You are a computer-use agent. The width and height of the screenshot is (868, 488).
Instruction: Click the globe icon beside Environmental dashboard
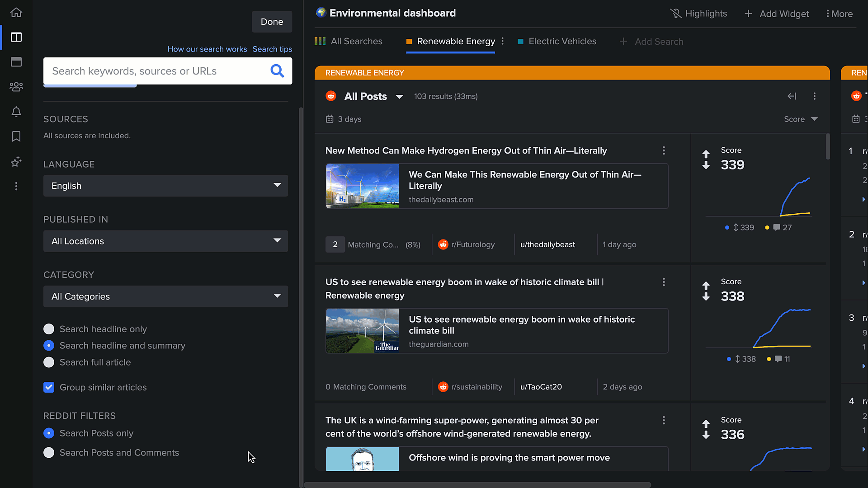click(321, 13)
